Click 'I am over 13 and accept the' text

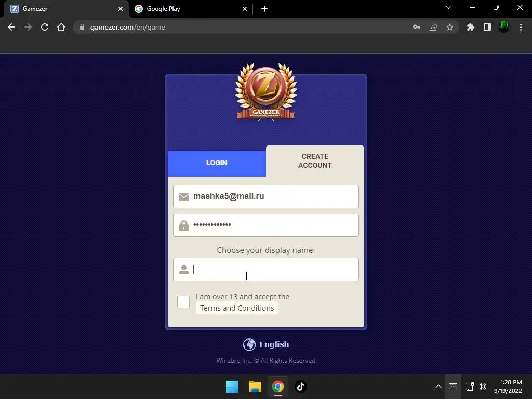(243, 297)
